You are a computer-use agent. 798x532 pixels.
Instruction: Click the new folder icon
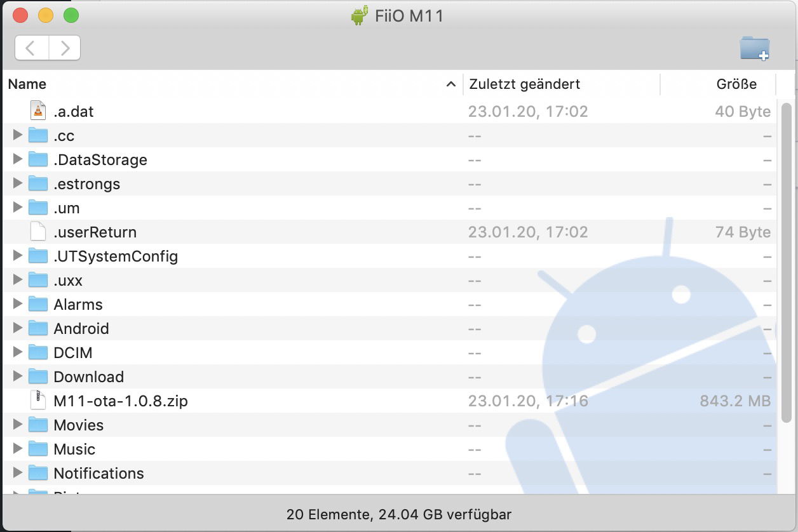point(755,48)
